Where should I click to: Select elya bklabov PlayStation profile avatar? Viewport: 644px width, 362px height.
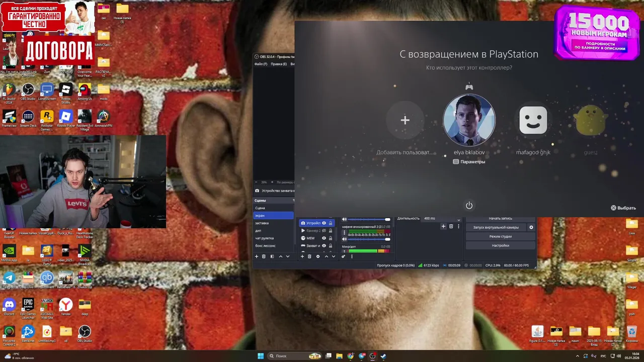(469, 120)
